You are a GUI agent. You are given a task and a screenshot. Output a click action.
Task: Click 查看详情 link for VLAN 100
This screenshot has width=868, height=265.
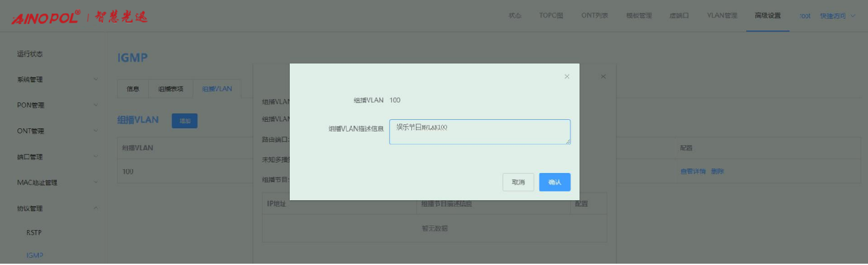tap(692, 172)
